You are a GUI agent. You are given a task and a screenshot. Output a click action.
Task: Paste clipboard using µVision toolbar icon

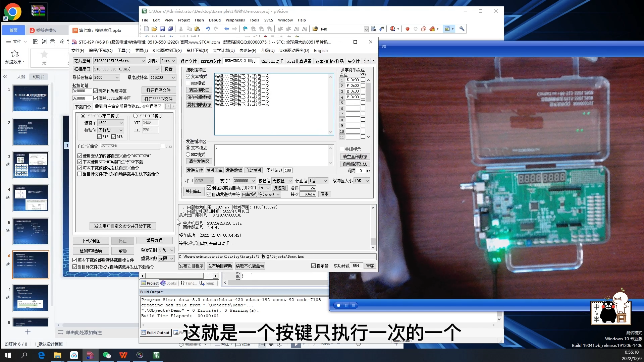(x=197, y=29)
